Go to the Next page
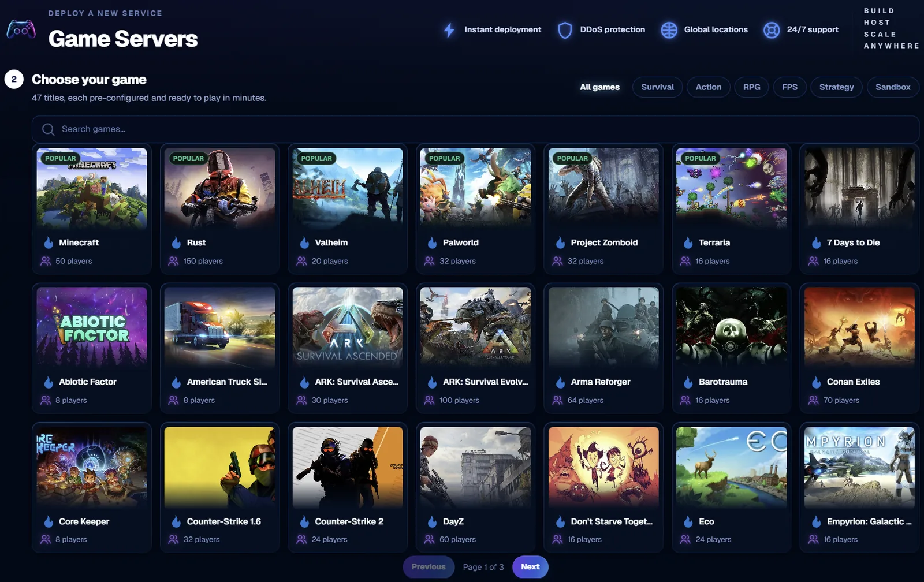Viewport: 924px width, 582px height. [530, 567]
